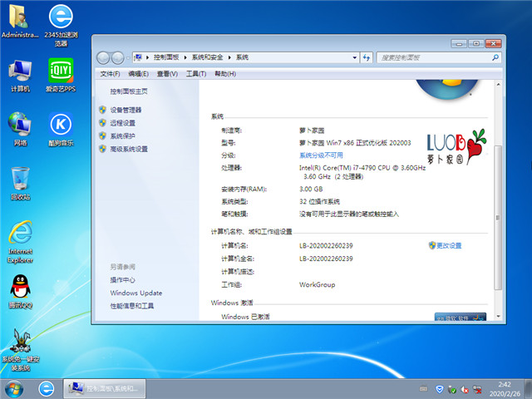Screen dimensions: 532x399
Task: Open 腾讯QQ desktop icon
Action: click(20, 292)
